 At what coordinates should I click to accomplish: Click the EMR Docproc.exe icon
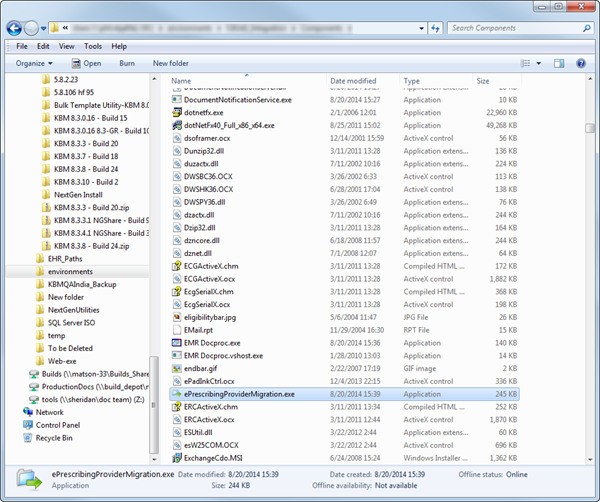click(x=176, y=343)
